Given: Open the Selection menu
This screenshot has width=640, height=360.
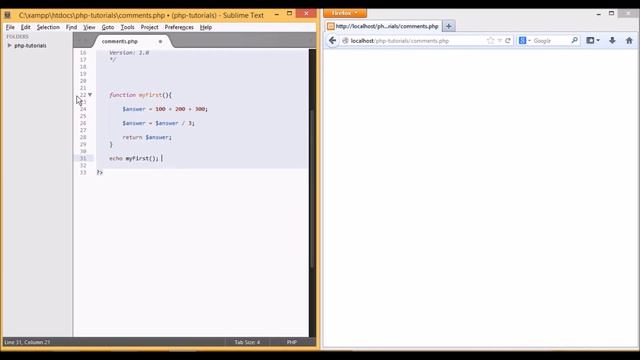Looking at the screenshot, I should tap(48, 27).
